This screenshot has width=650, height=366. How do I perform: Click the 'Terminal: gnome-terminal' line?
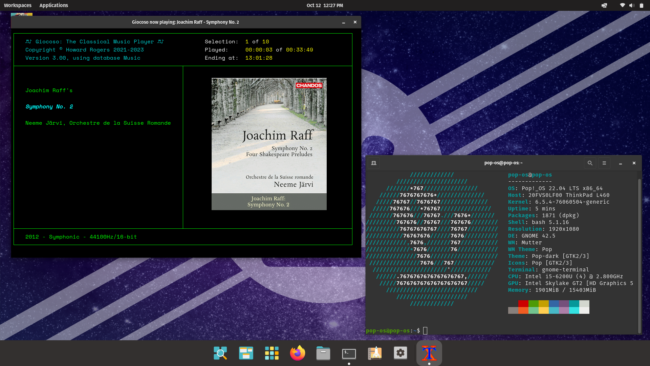tap(548, 269)
